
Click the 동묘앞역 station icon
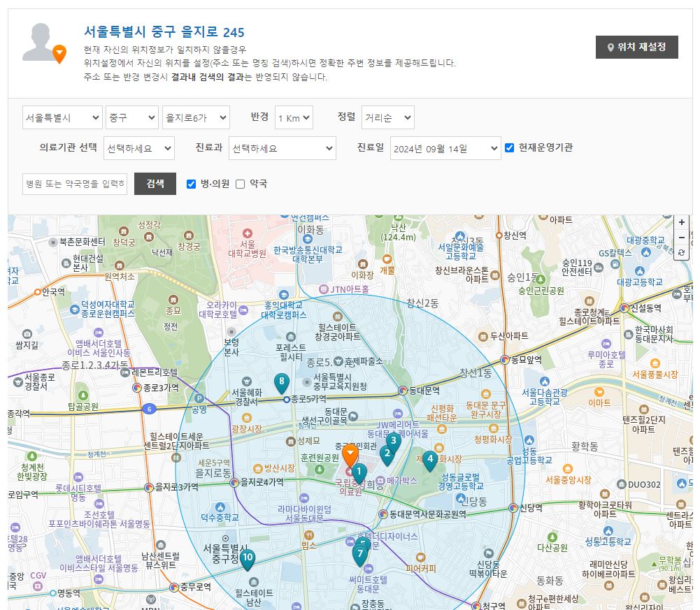click(x=505, y=359)
